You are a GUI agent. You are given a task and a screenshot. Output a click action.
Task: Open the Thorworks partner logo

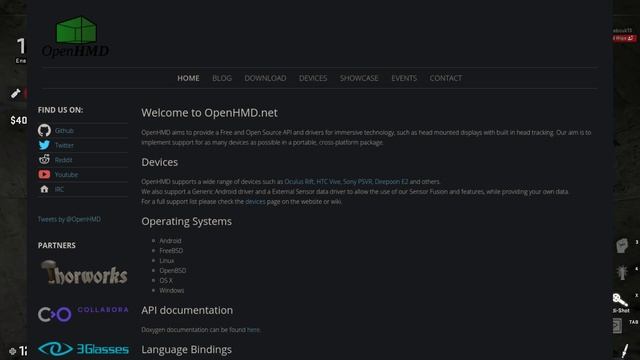84,272
